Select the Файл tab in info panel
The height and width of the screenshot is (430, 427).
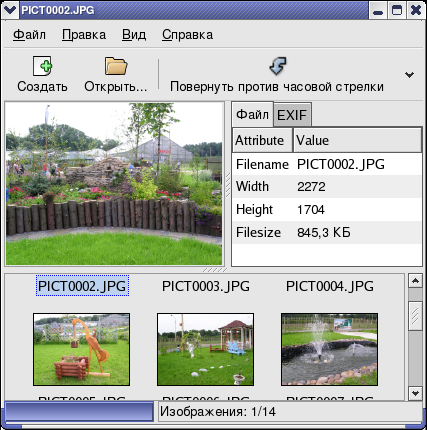(252, 114)
